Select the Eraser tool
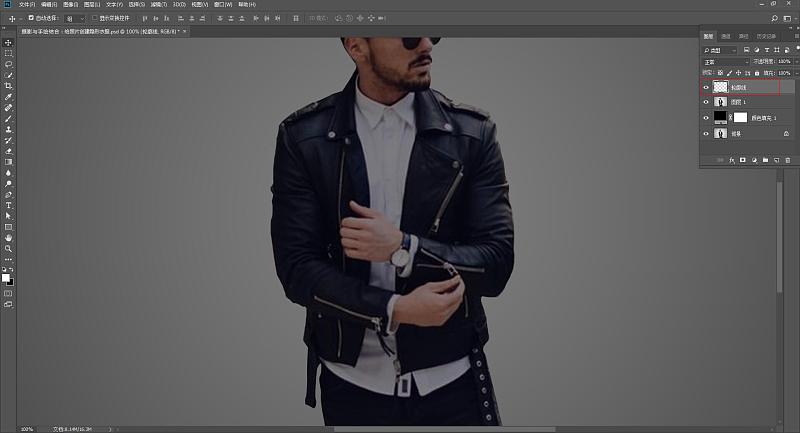The height and width of the screenshot is (433, 800). click(8, 151)
